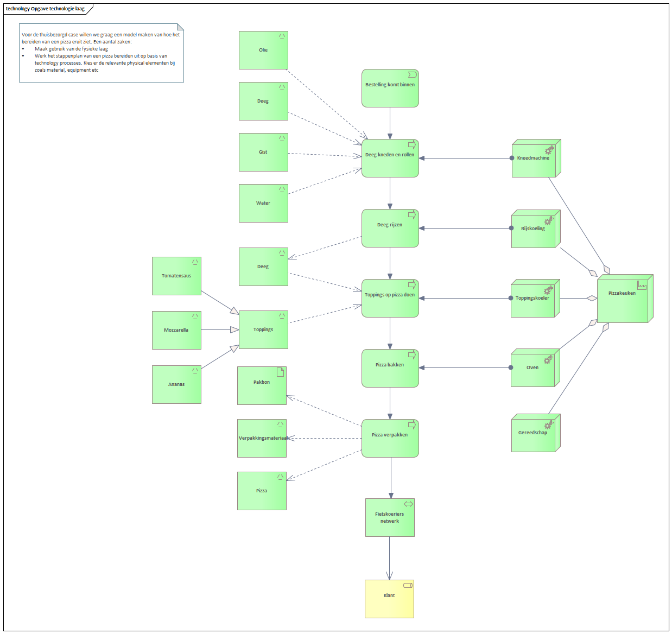Click the material icon on the Water node
The image size is (672, 634).
tap(282, 189)
